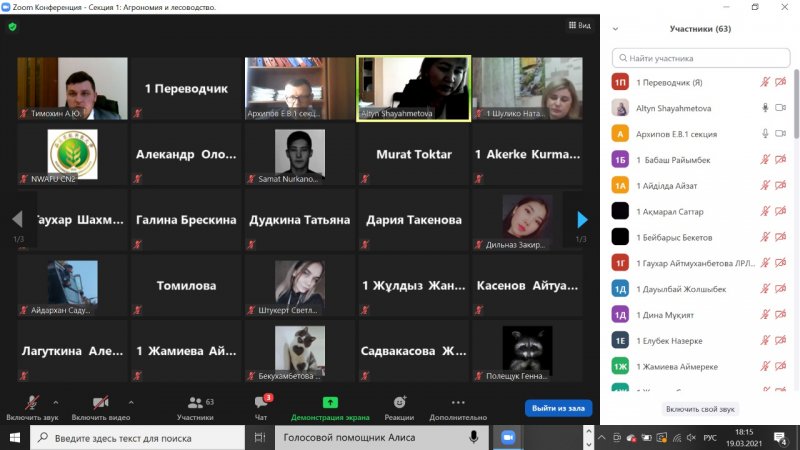Viewport: 800px width, 450px height.
Task: Open the Chat panel with 3 unread messages
Action: [261, 406]
